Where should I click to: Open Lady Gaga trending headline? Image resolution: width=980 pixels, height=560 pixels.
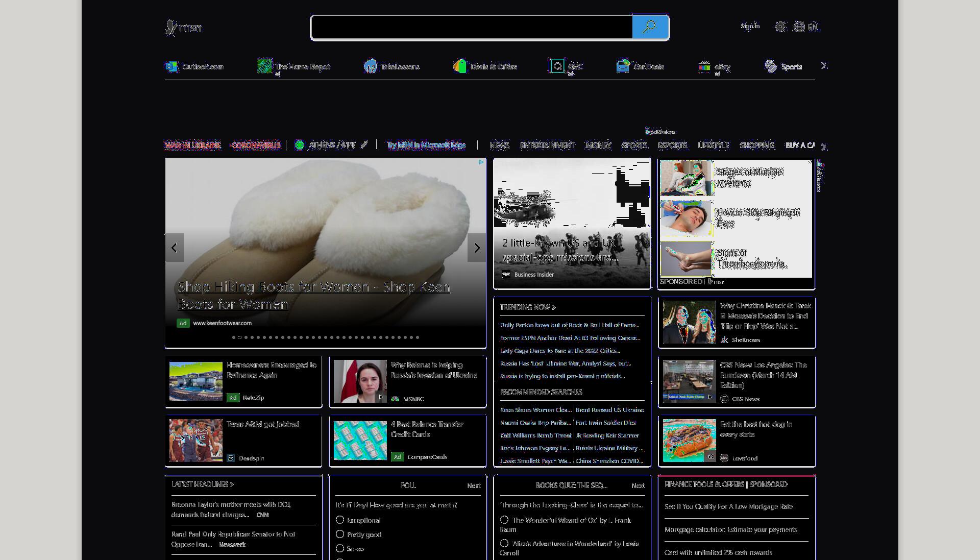tap(560, 350)
